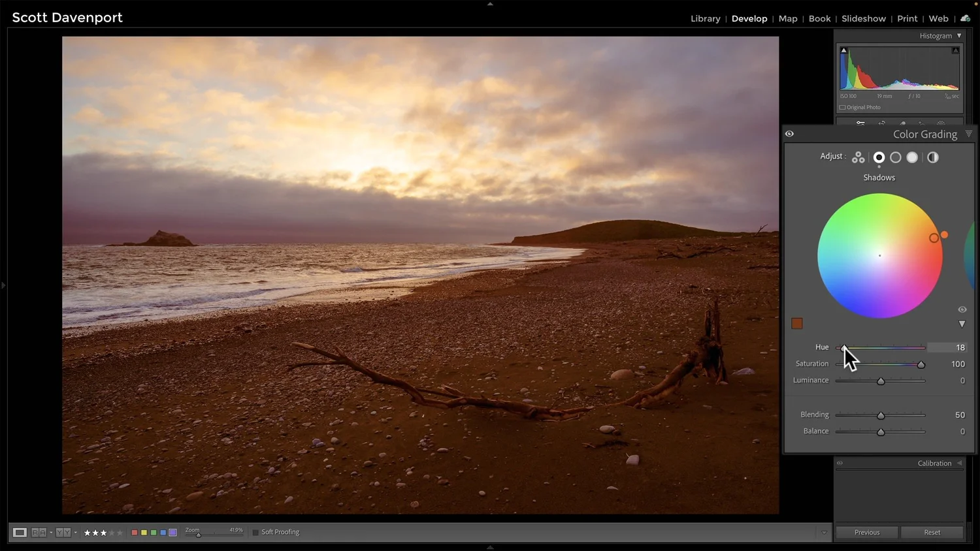Select the Highlights adjustment circle
980x551 pixels.
(912, 157)
